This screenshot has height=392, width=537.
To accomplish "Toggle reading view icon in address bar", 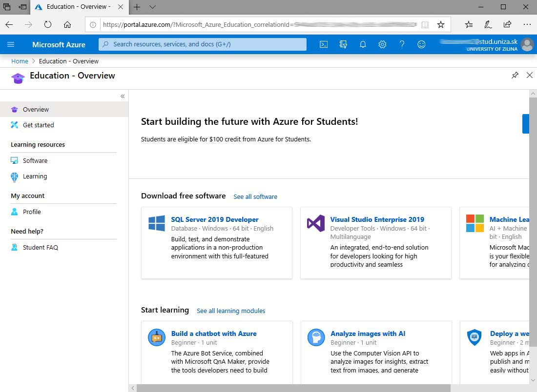I will pyautogui.click(x=425, y=25).
